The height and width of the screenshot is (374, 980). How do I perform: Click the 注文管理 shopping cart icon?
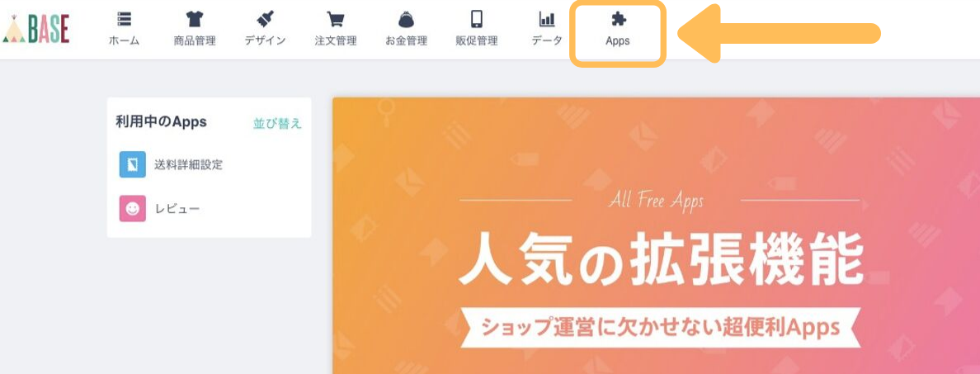click(x=336, y=19)
